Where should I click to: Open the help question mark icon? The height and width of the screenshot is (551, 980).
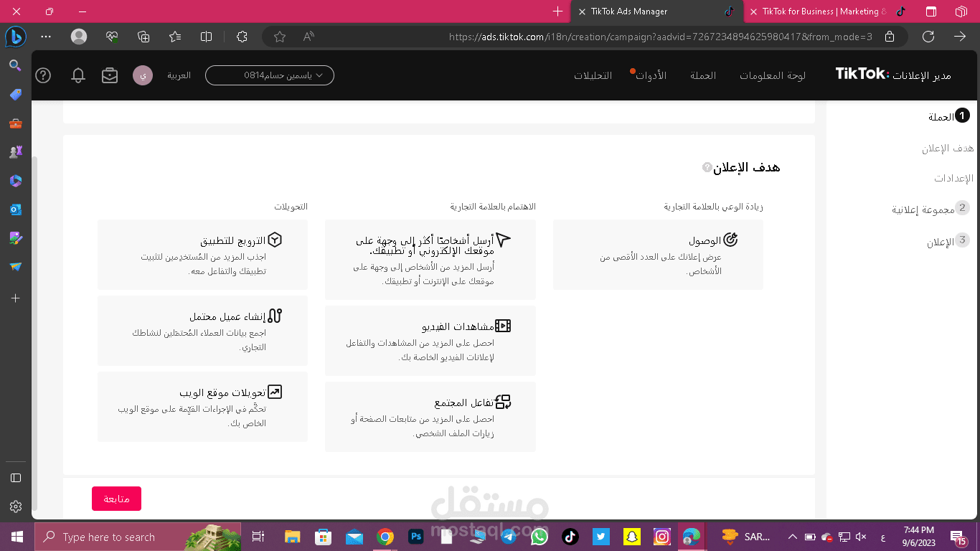(42, 75)
